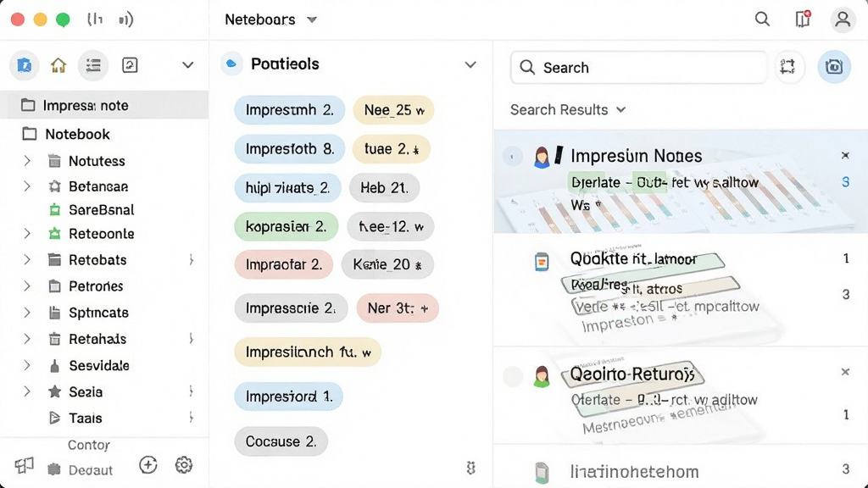Image resolution: width=868 pixels, height=488 pixels.
Task: Select the pink Impraofar 2. tag
Action: tap(283, 264)
